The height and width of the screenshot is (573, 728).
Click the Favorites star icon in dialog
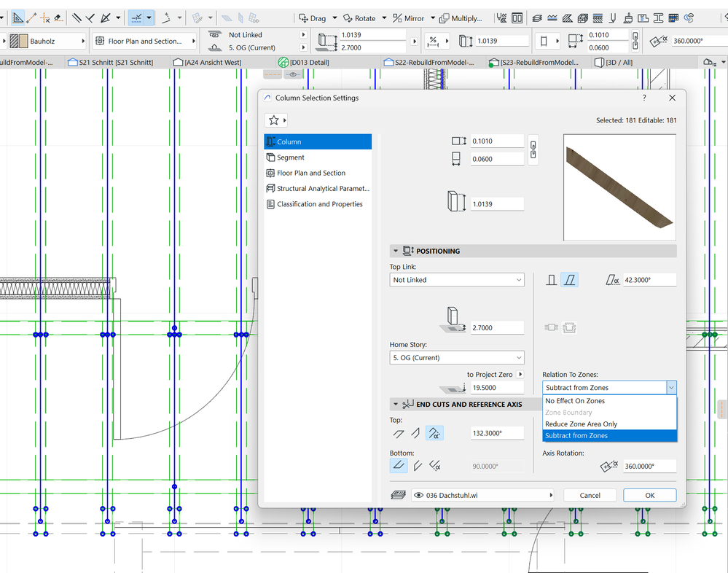coord(274,120)
